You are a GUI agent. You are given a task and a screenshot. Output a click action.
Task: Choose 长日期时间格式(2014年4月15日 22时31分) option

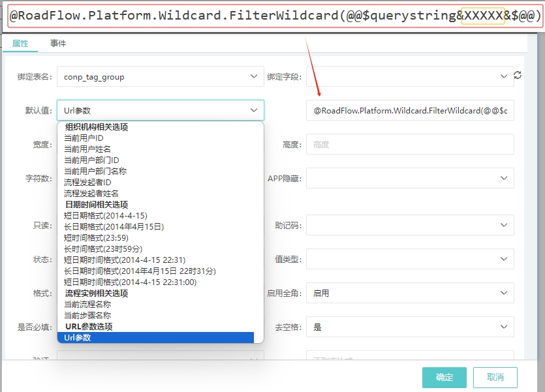point(155,271)
